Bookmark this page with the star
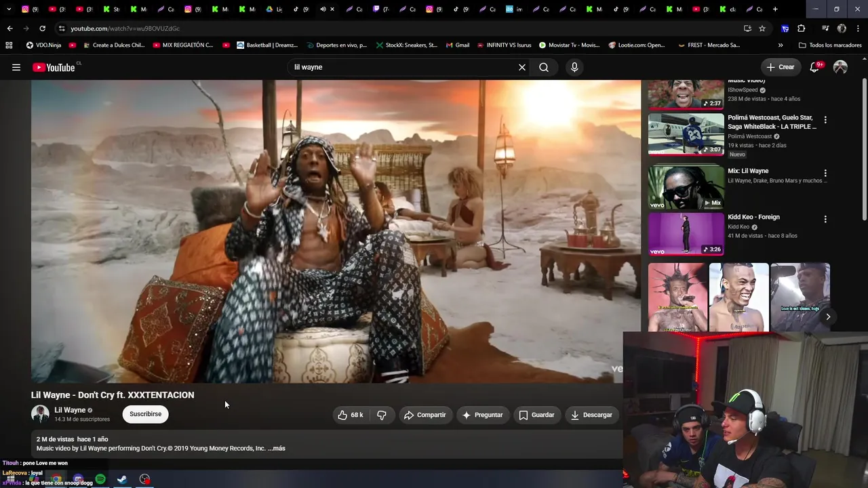 tap(762, 28)
